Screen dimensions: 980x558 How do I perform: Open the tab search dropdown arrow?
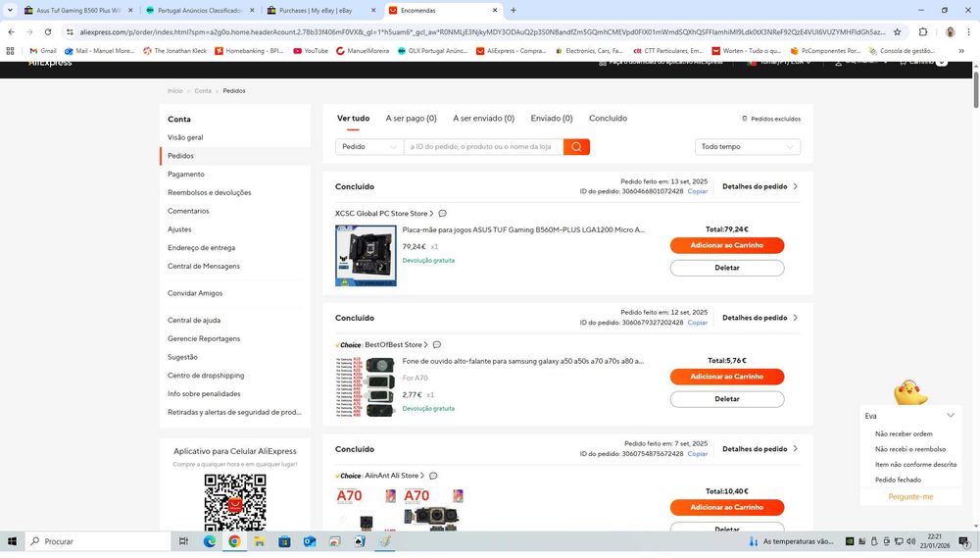click(x=10, y=10)
